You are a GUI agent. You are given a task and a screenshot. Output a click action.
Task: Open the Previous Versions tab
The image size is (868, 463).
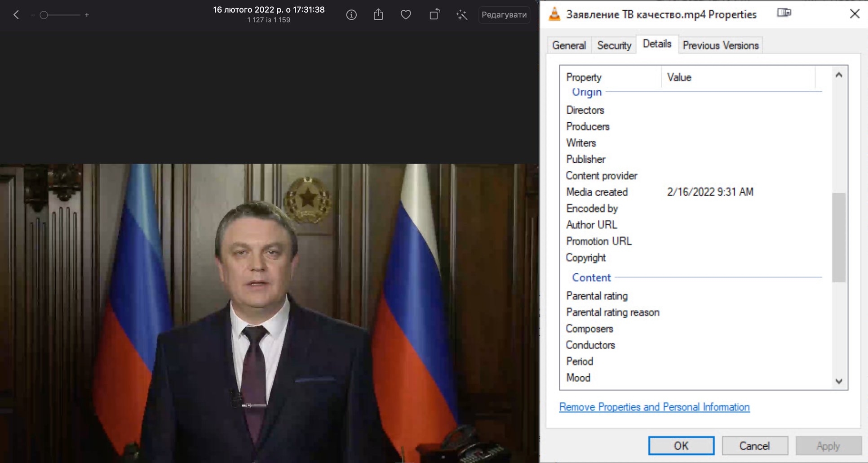tap(720, 45)
